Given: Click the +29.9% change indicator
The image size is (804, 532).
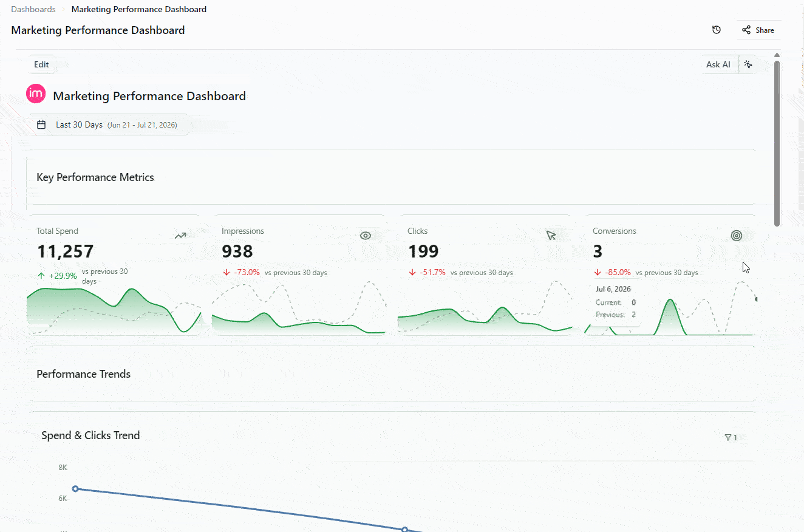Looking at the screenshot, I should coord(58,276).
